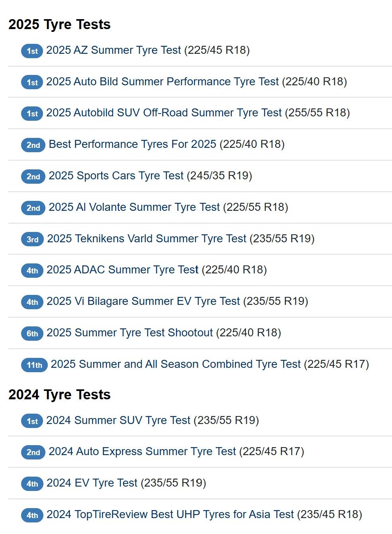392x534 pixels.
Task: Open the 2024 EV Tyre Test link
Action: [92, 483]
